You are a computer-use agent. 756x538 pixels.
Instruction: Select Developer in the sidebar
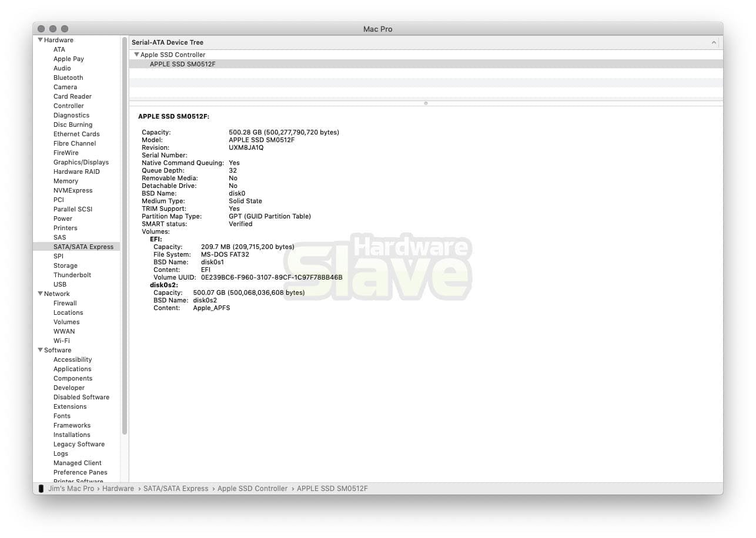tap(69, 388)
